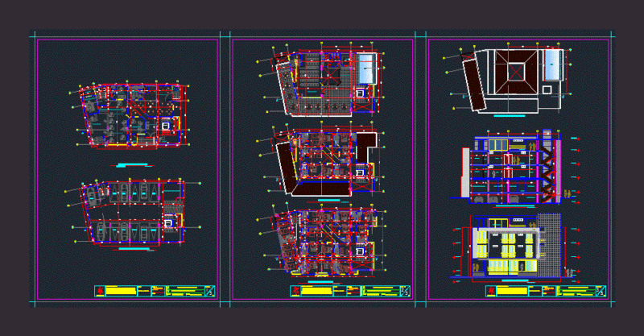644x336 pixels.
Task: Click the yellow project name field on first sheet
Action: (x=122, y=291)
